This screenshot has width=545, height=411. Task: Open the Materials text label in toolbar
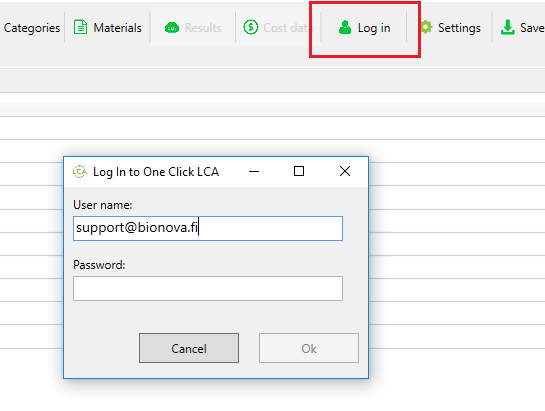tap(117, 28)
